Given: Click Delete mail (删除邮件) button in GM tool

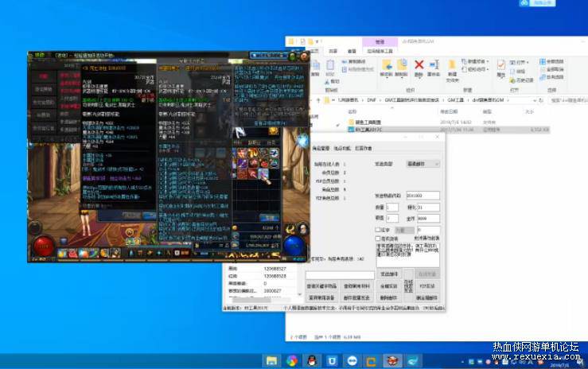Looking at the screenshot, I should click(389, 297).
